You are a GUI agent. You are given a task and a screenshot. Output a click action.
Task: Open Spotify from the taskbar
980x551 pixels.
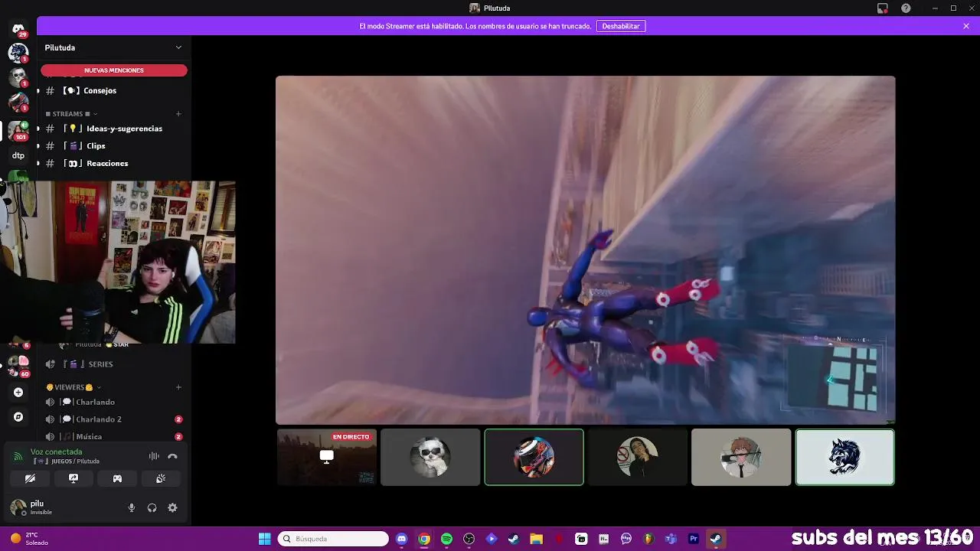click(446, 539)
